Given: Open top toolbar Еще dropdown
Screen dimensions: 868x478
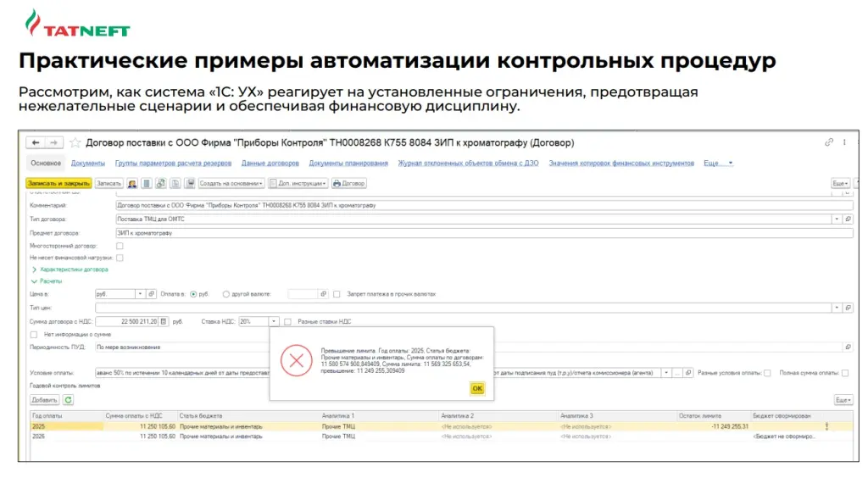Looking at the screenshot, I should (840, 183).
